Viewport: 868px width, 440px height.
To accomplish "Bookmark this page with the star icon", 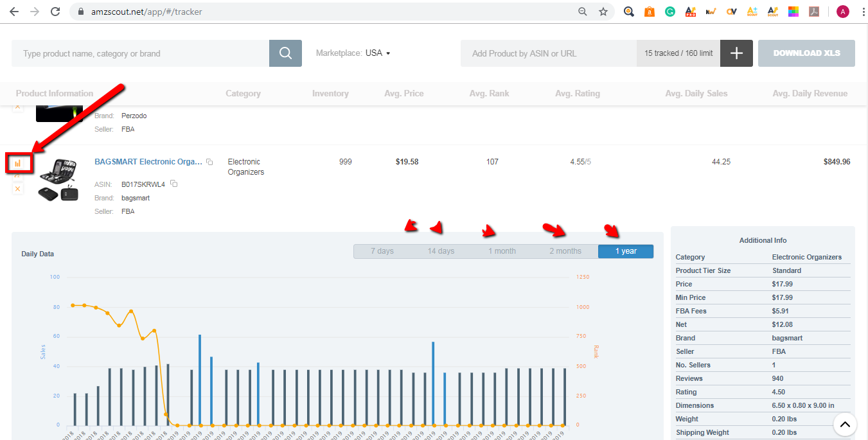I will (x=603, y=12).
